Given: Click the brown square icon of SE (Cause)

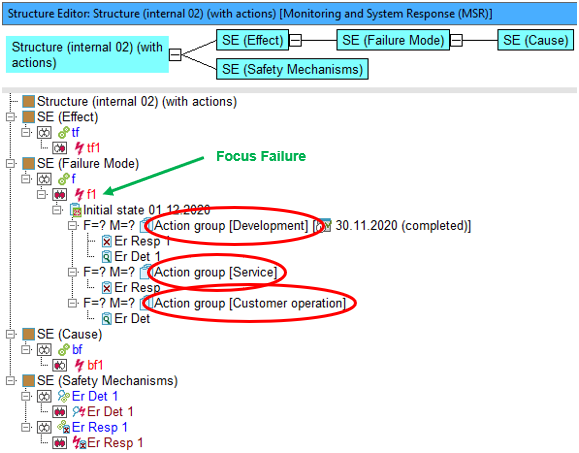Looking at the screenshot, I should (x=28, y=334).
